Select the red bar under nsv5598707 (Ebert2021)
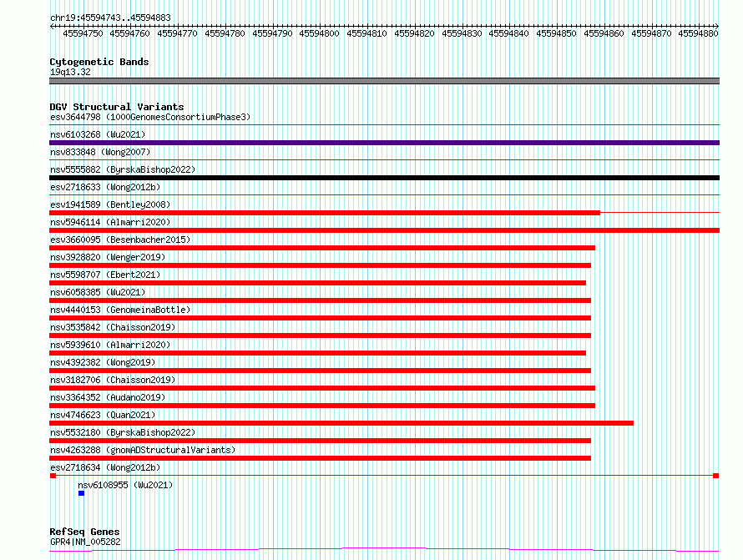Screen dimensions: 743x560 click(x=317, y=283)
